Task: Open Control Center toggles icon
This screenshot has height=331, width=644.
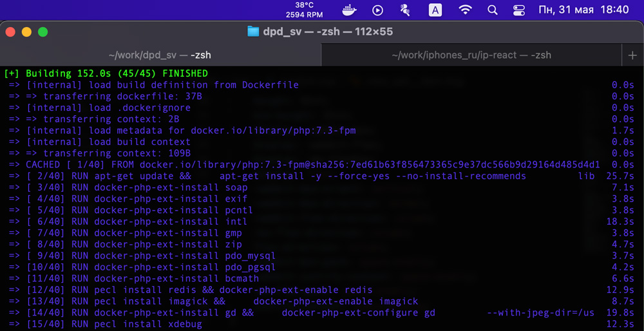Action: [519, 10]
